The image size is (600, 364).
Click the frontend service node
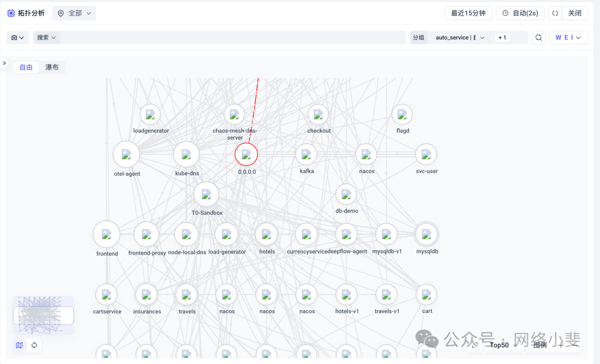click(x=106, y=234)
